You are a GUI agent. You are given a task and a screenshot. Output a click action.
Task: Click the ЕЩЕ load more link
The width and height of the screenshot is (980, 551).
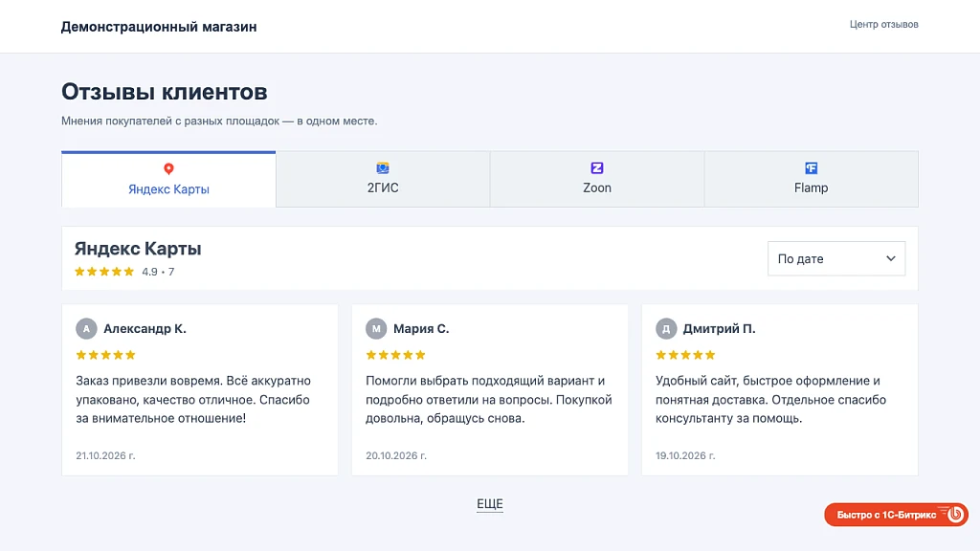(490, 504)
